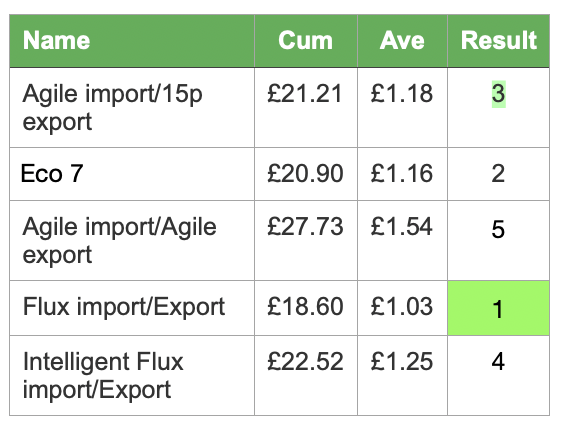Select the £27.73 cumulative cell
This screenshot has height=432, width=562.
(x=306, y=241)
